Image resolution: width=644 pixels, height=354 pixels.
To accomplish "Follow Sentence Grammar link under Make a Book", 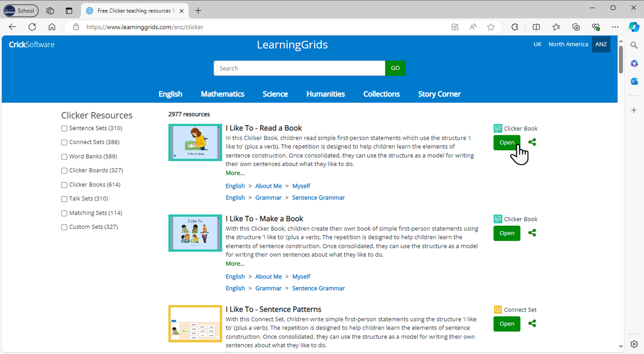I will tap(318, 288).
